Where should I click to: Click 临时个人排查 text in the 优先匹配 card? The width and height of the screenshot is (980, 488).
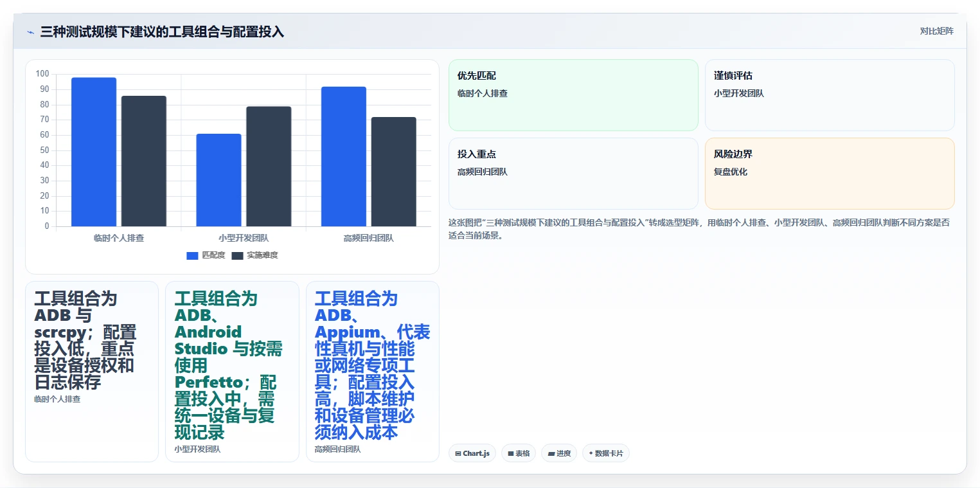click(x=483, y=93)
